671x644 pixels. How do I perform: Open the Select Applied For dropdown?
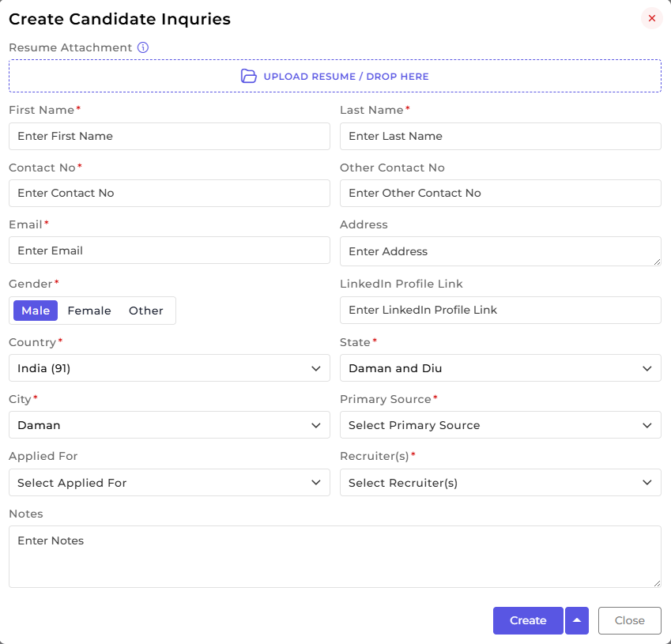(169, 483)
